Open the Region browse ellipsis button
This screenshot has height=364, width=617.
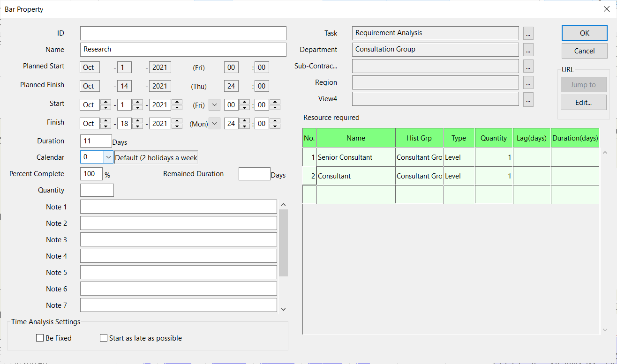point(528,82)
